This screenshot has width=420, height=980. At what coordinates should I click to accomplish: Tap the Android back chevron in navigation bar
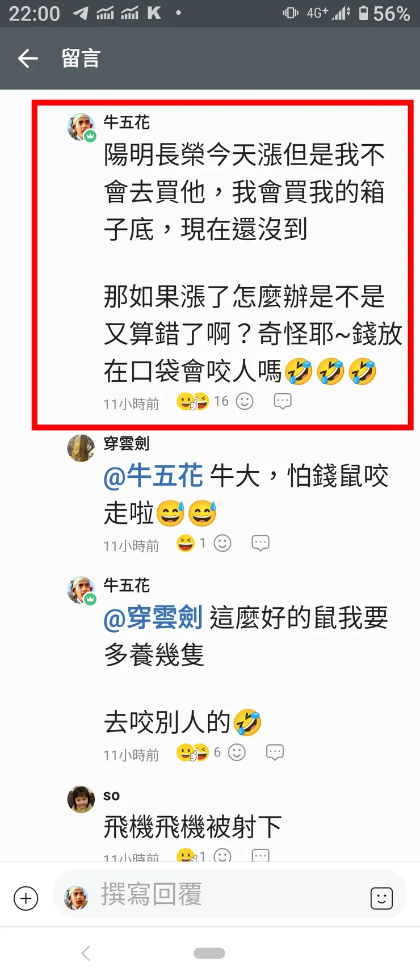[86, 953]
